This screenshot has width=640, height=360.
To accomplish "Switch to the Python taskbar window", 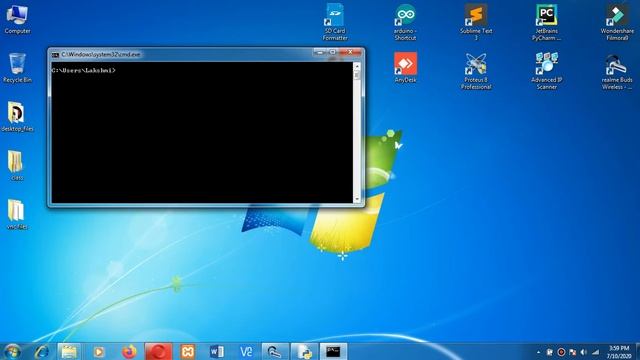I will pos(304,351).
